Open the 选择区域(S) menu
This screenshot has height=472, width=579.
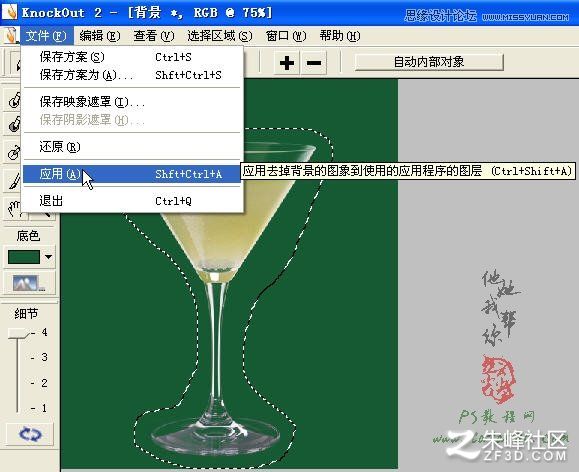click(220, 36)
